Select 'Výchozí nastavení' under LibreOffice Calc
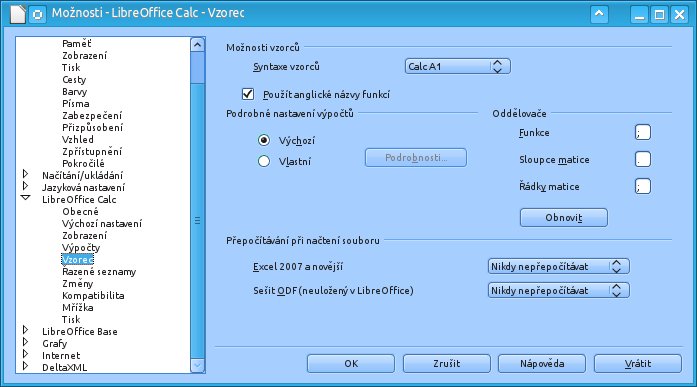The height and width of the screenshot is (387, 697). 102,223
